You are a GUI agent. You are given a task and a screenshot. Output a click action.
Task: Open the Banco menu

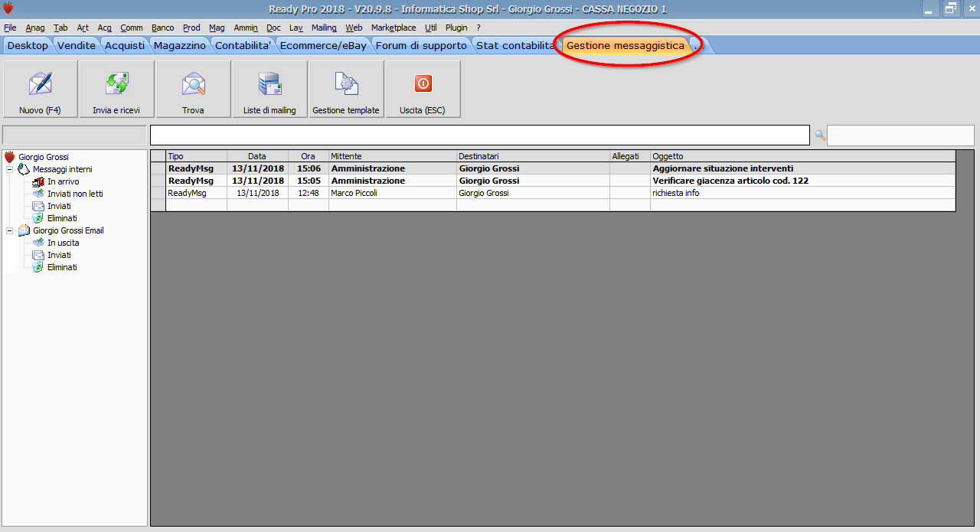point(163,28)
